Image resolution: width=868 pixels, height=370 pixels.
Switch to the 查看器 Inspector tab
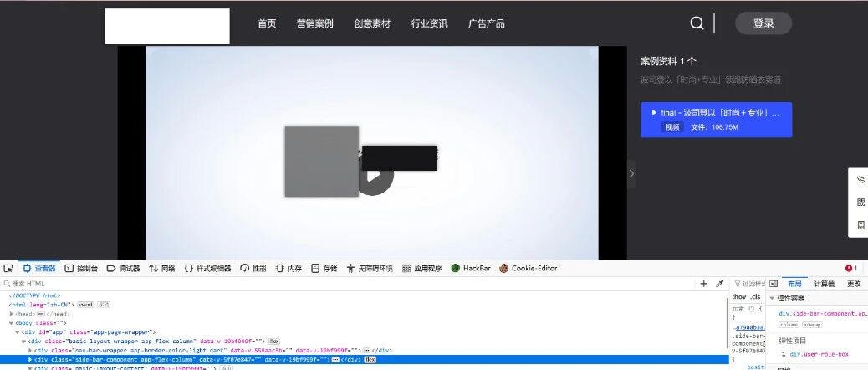(x=39, y=268)
